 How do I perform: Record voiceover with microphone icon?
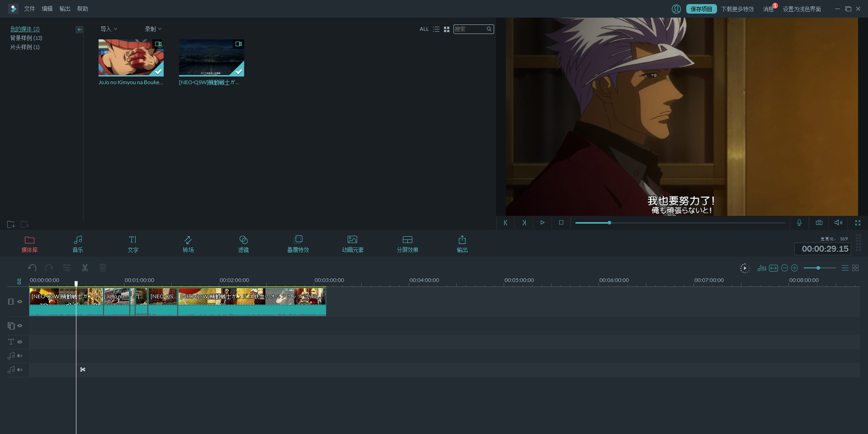click(799, 223)
